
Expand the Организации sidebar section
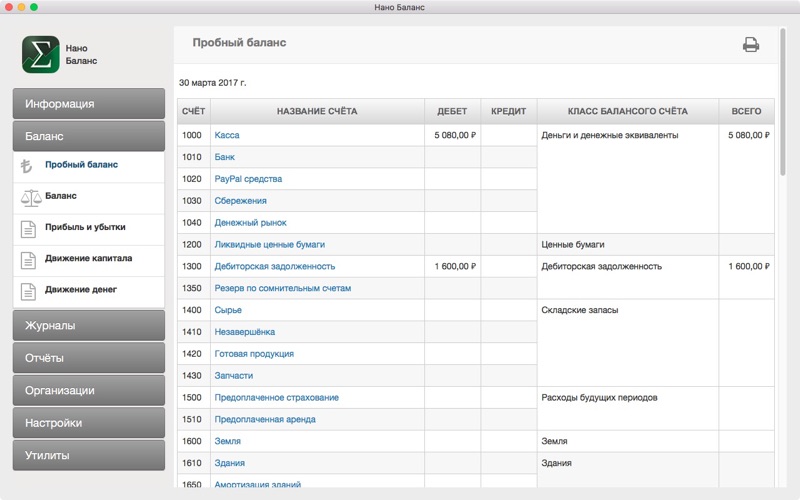(x=89, y=390)
